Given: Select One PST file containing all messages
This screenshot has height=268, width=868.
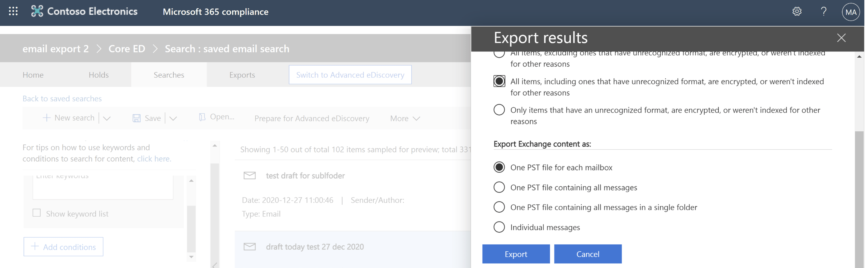Looking at the screenshot, I should (x=499, y=187).
